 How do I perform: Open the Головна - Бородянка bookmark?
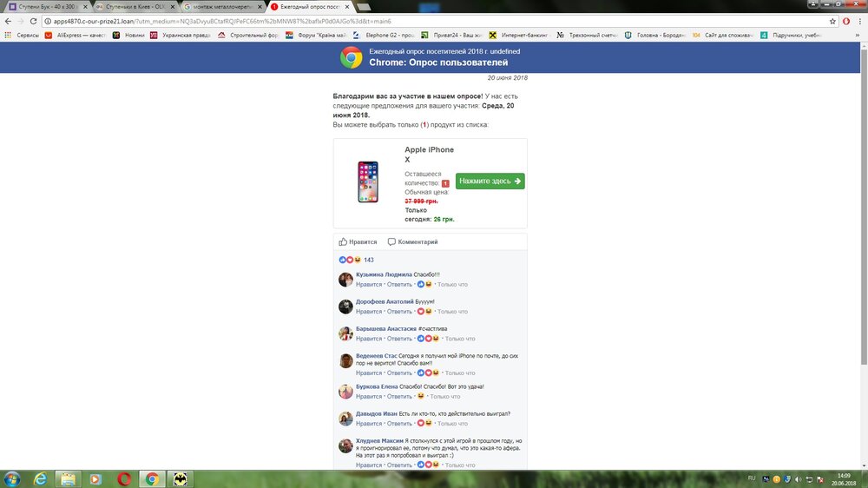tap(654, 35)
